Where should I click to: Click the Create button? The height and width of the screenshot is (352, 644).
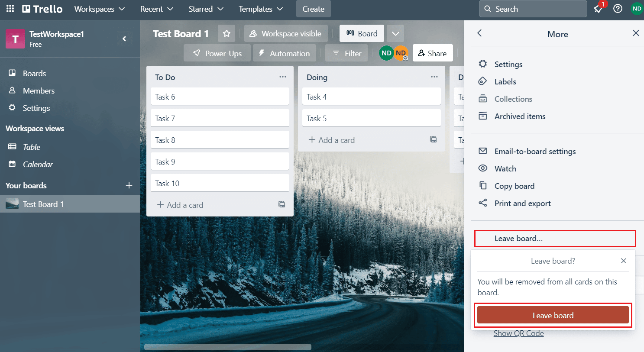[x=314, y=9]
